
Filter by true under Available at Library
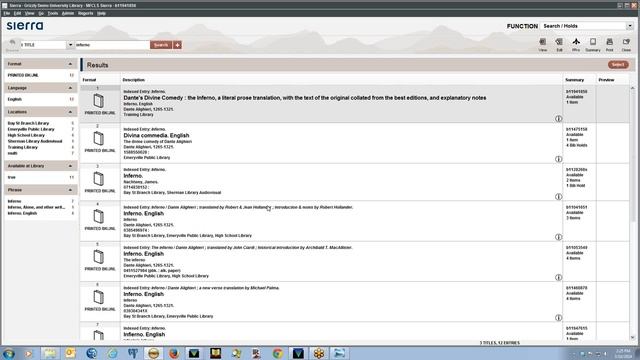click(x=11, y=178)
